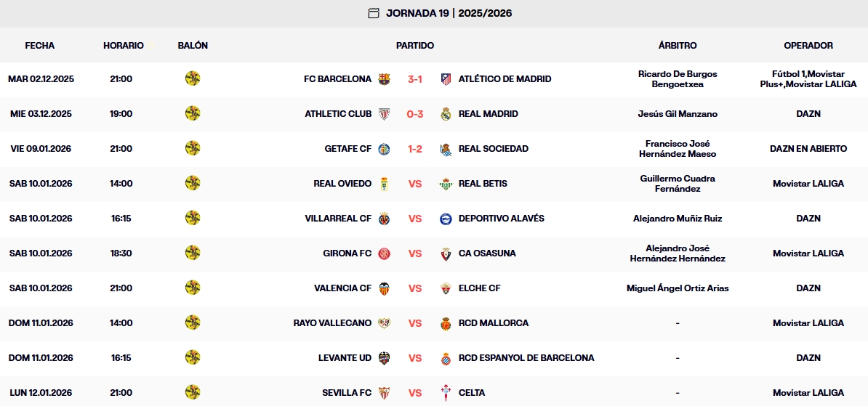Viewport: 868px width, 406px height.
Task: Click the RCD Mallorca crest
Action: pos(446,323)
